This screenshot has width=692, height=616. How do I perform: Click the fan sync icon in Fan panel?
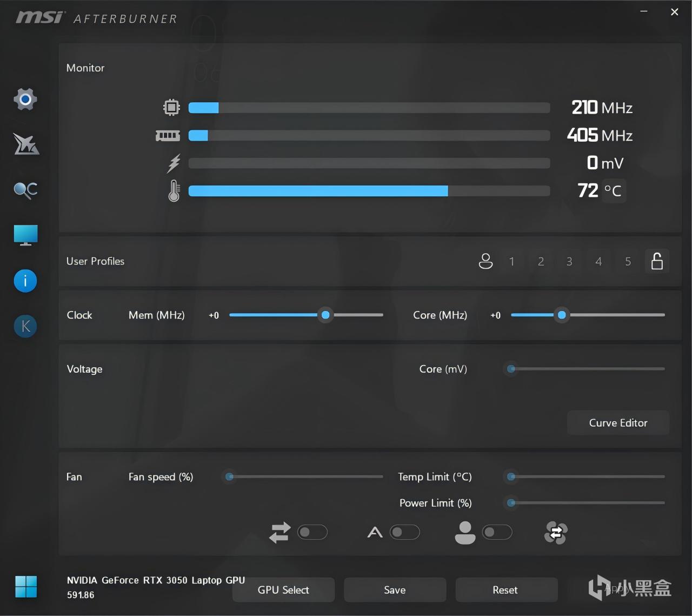[x=556, y=533]
